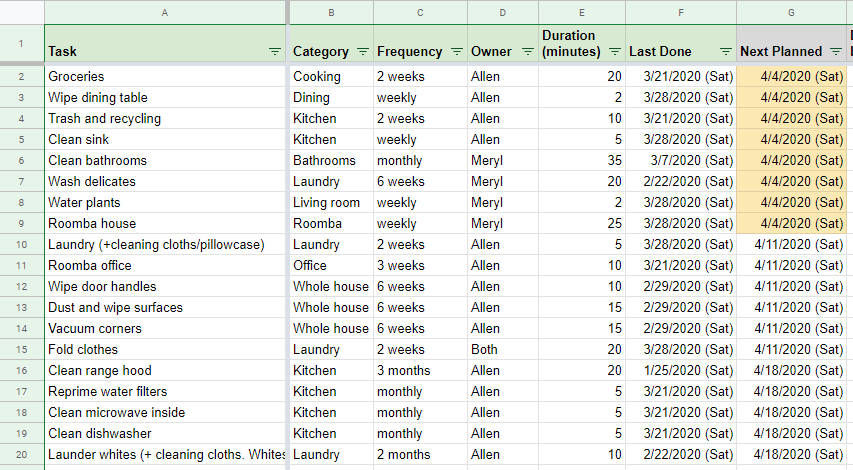This screenshot has width=853, height=470.
Task: Open the Next Planned filter icon
Action: click(x=836, y=52)
